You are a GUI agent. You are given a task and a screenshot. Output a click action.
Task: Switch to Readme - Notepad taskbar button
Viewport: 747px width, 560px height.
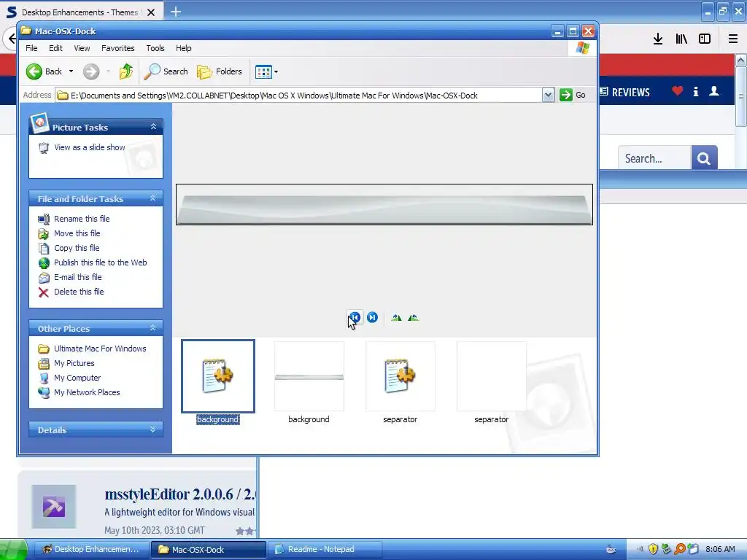325,549
